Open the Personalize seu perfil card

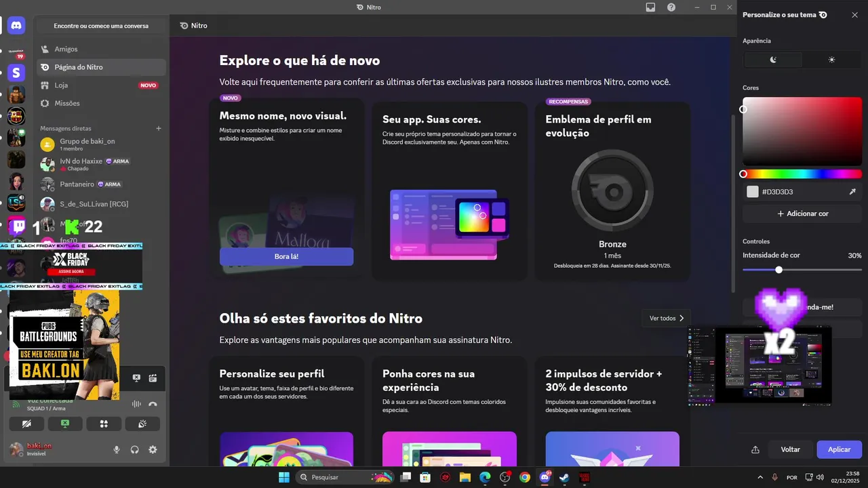click(x=286, y=411)
